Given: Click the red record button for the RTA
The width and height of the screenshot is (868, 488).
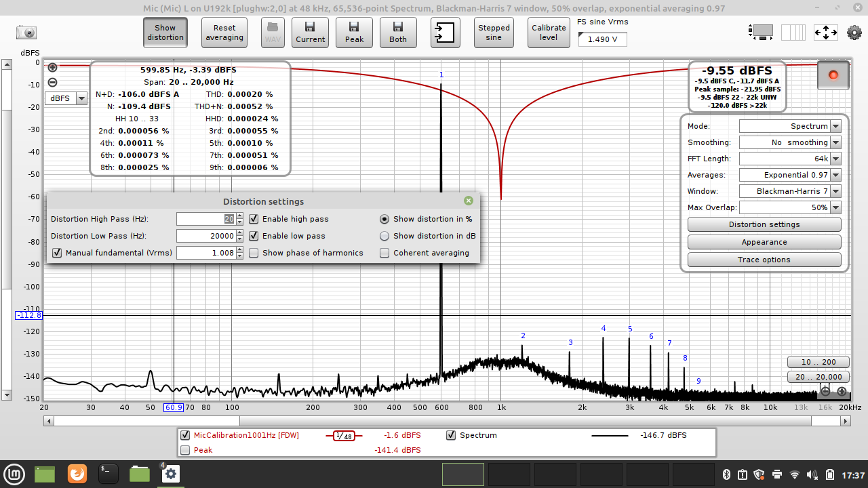Looking at the screenshot, I should (x=833, y=75).
